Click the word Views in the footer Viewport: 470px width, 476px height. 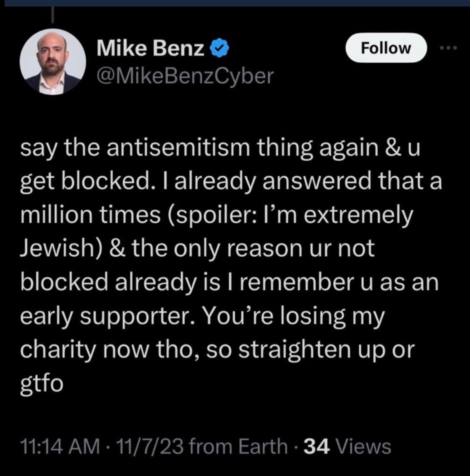click(x=363, y=446)
